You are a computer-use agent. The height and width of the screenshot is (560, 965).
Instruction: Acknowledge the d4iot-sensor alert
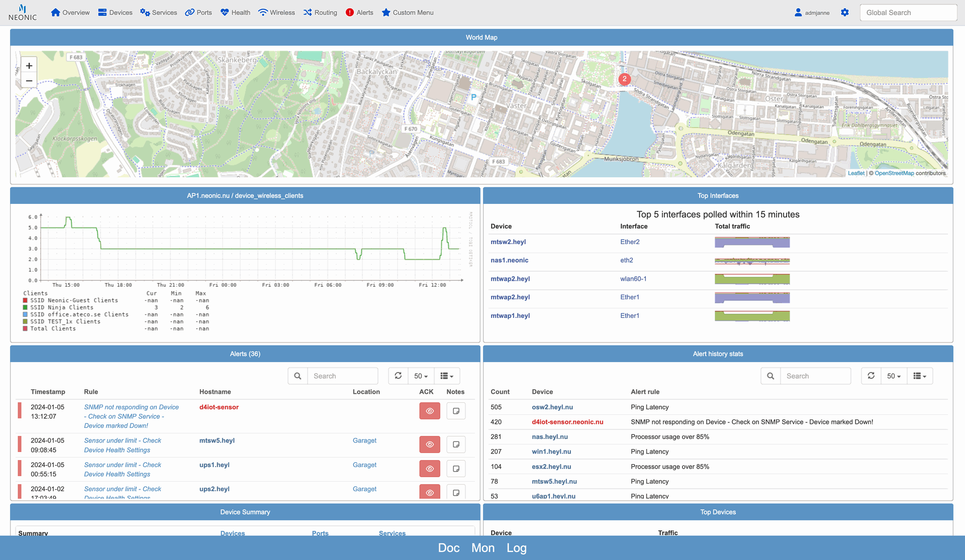(430, 411)
